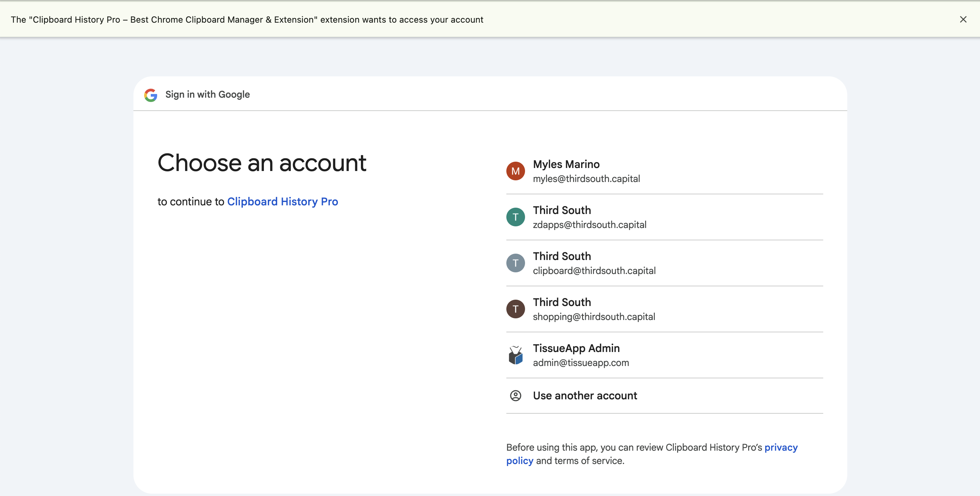Click the Google logo icon
The height and width of the screenshot is (496, 980).
click(151, 95)
